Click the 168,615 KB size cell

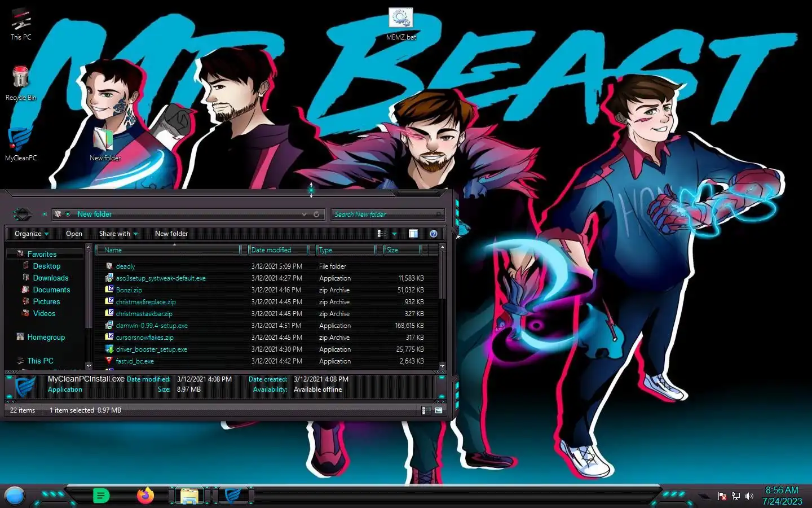409,326
